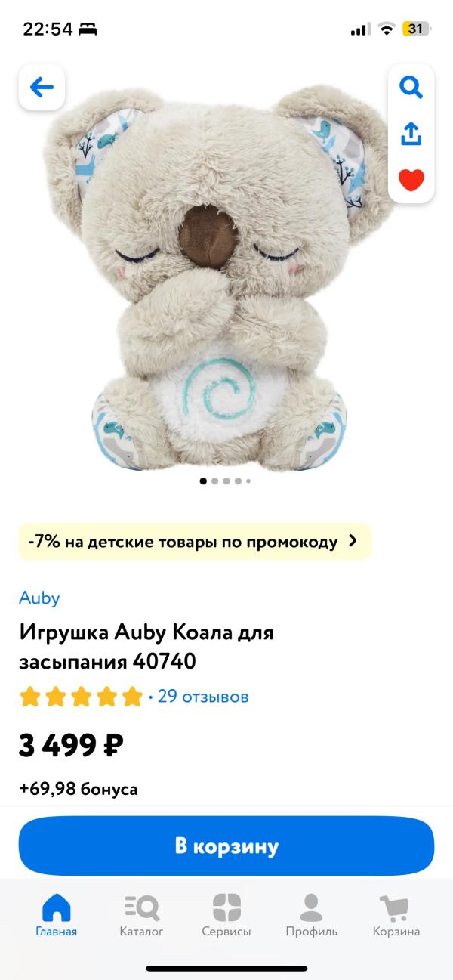Toggle the red heart favorite
453x980 pixels.
click(411, 180)
